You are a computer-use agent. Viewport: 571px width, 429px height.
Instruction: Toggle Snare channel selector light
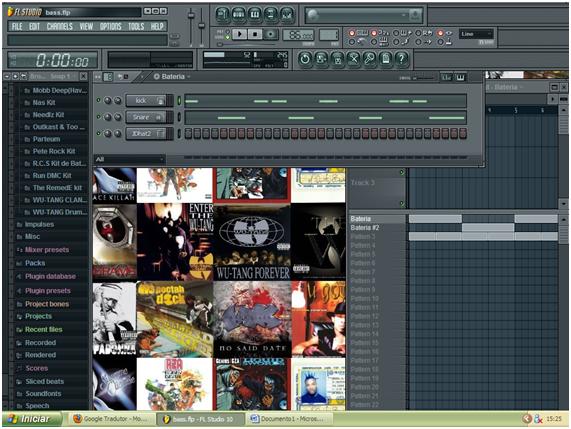point(179,117)
